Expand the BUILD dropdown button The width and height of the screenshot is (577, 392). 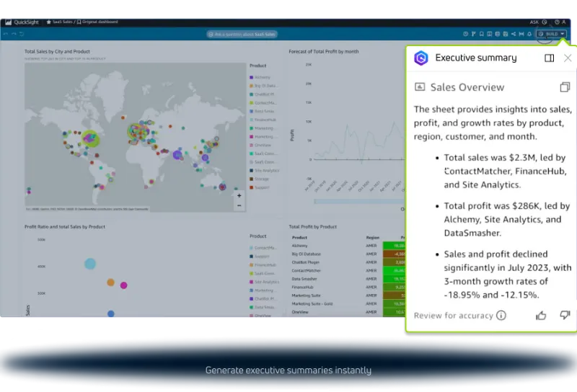coord(551,34)
